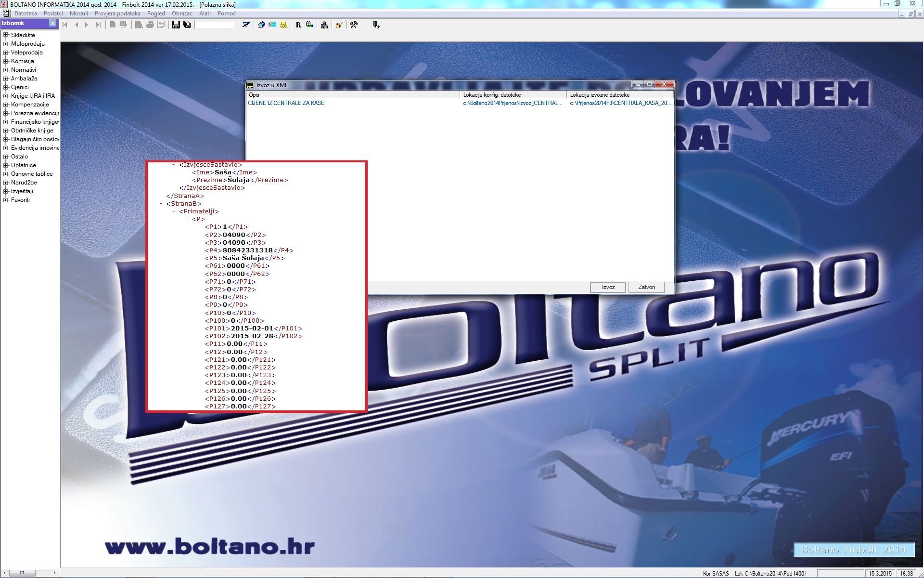Click the first record navigation arrow
The width and height of the screenshot is (924, 578).
tap(65, 25)
